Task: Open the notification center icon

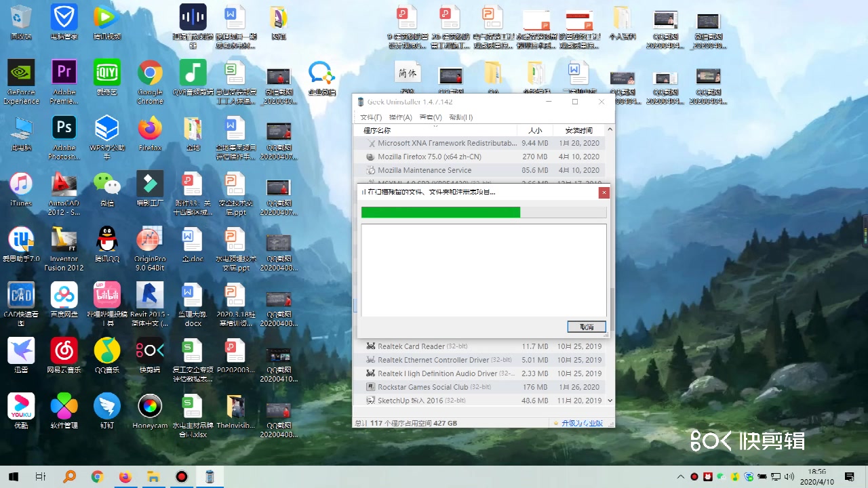Action: pos(849,476)
